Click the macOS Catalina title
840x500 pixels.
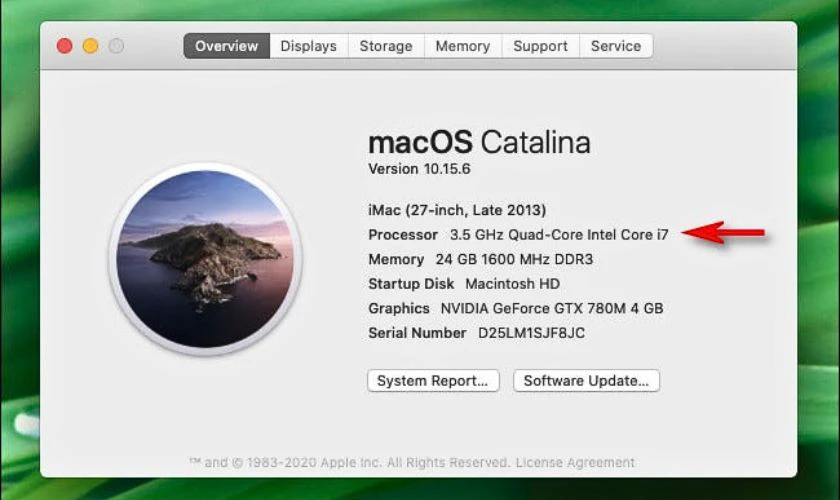click(479, 143)
